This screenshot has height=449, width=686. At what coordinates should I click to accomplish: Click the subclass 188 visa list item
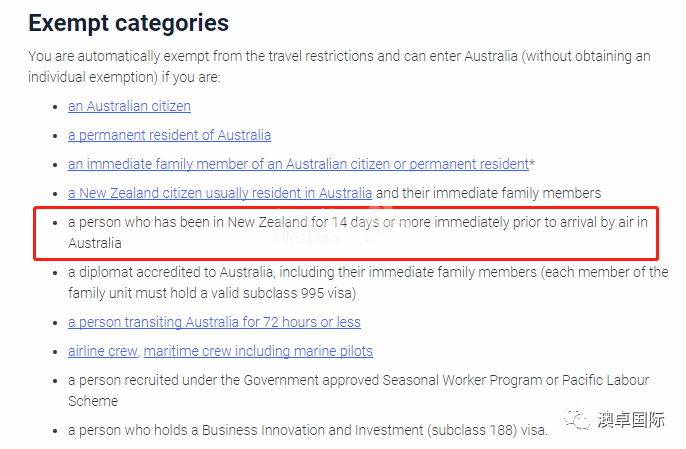[308, 430]
